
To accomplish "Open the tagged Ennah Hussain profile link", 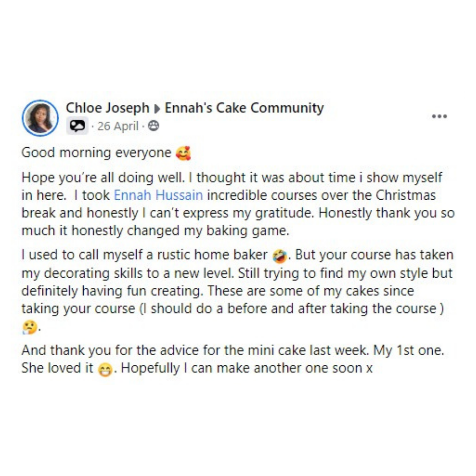I will [x=158, y=195].
